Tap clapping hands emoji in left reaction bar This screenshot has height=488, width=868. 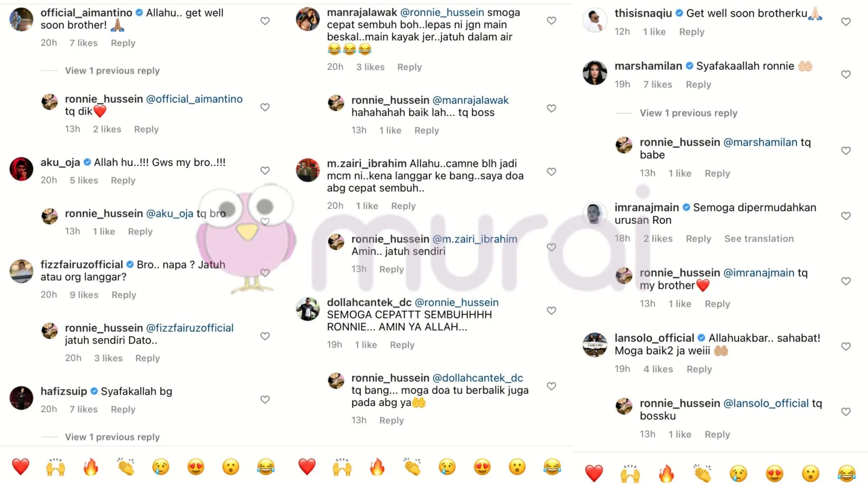[126, 467]
